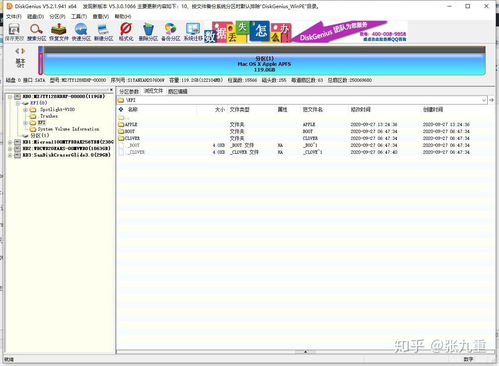The height and width of the screenshot is (366, 499).
Task: Choose the 格式化 format toolbar icon
Action: click(x=126, y=32)
